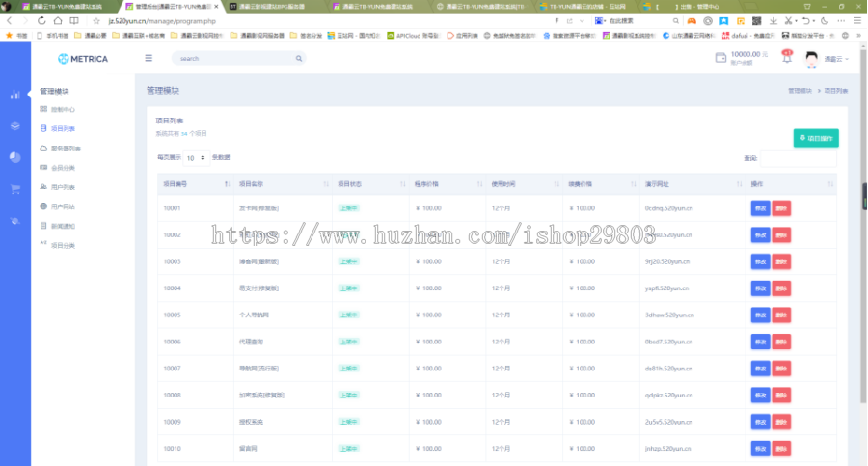Open the layers section in the blue rail
Image resolution: width=868 pixels, height=466 pixels.
14,125
